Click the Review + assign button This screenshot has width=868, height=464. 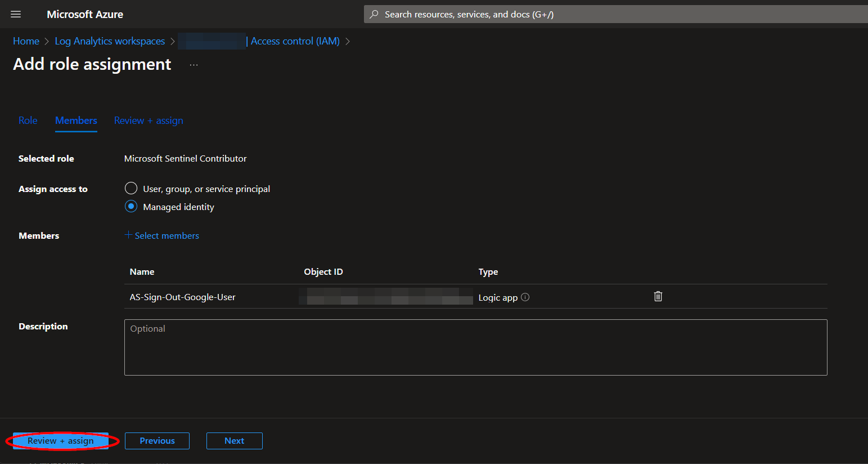(x=61, y=441)
